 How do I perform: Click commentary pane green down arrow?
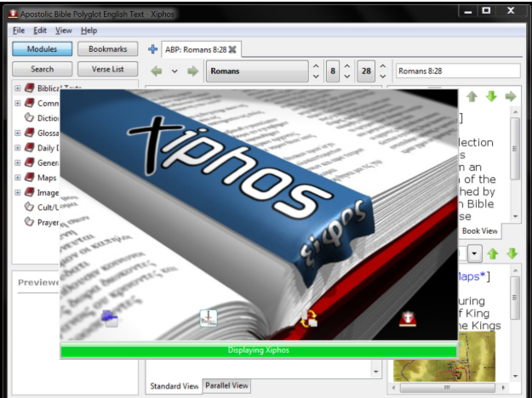(x=491, y=97)
